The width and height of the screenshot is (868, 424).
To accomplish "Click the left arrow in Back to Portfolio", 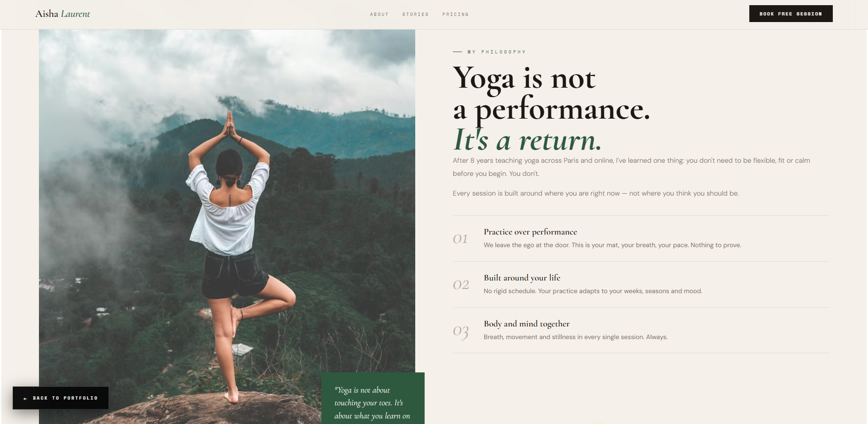I will coord(25,398).
